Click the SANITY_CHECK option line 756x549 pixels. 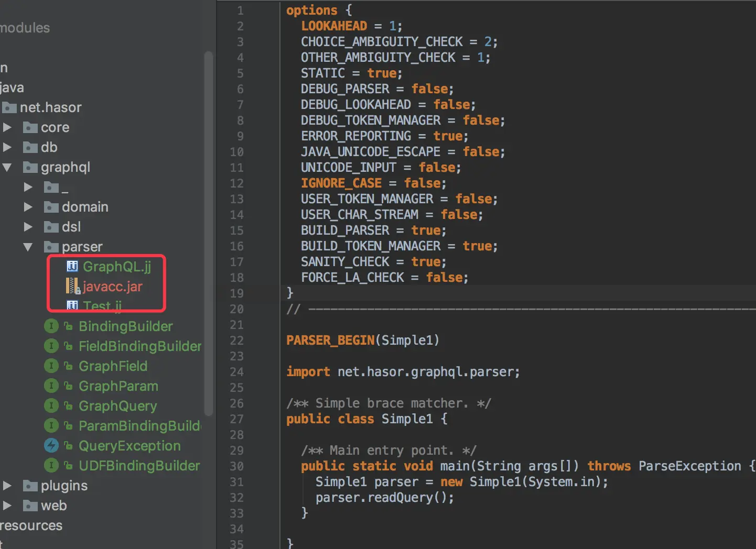pyautogui.click(x=373, y=261)
